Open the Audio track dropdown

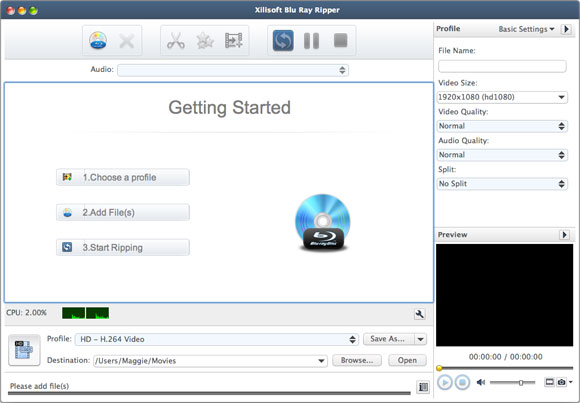[233, 70]
